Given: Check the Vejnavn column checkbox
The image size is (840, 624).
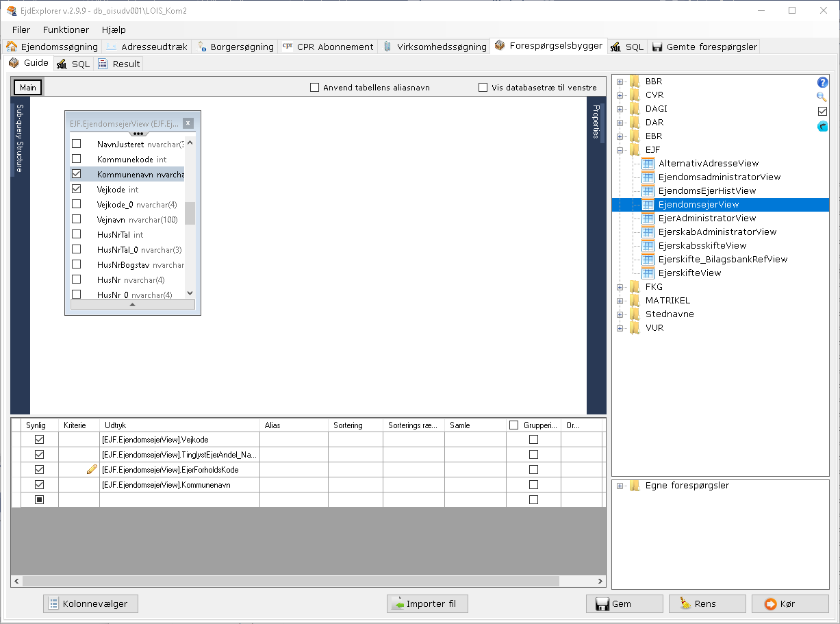Looking at the screenshot, I should point(77,219).
